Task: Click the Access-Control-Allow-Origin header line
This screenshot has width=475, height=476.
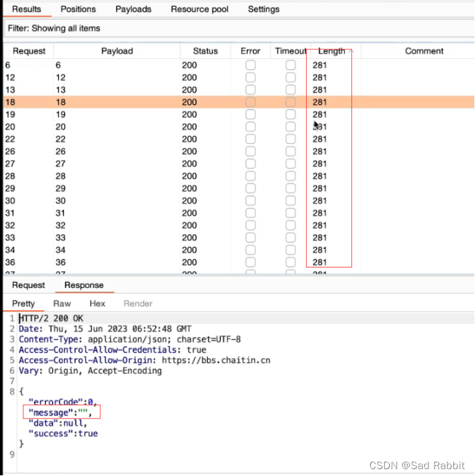Action: coord(144,360)
